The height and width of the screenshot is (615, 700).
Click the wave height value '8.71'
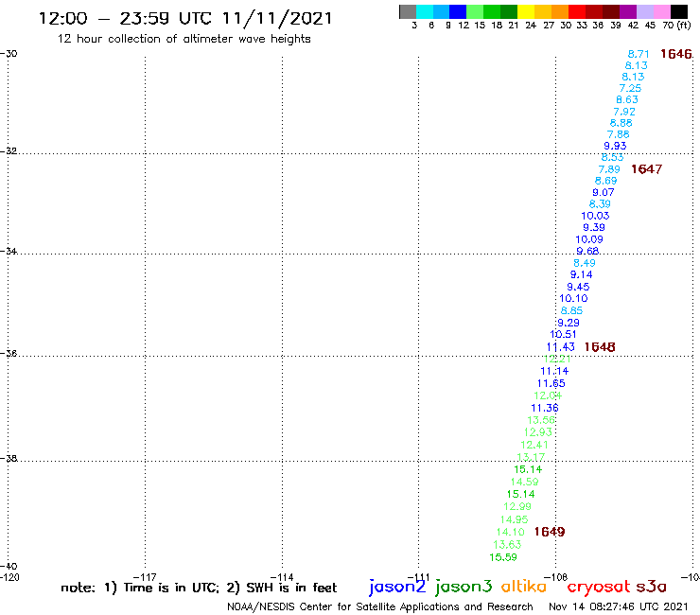(x=639, y=54)
